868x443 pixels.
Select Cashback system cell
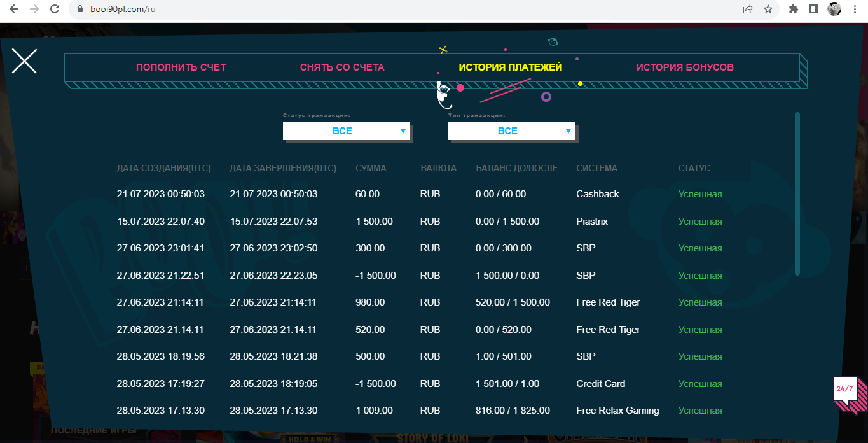pos(598,194)
